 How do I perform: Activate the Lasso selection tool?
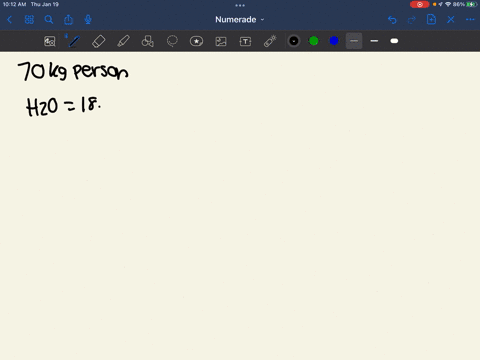click(172, 41)
